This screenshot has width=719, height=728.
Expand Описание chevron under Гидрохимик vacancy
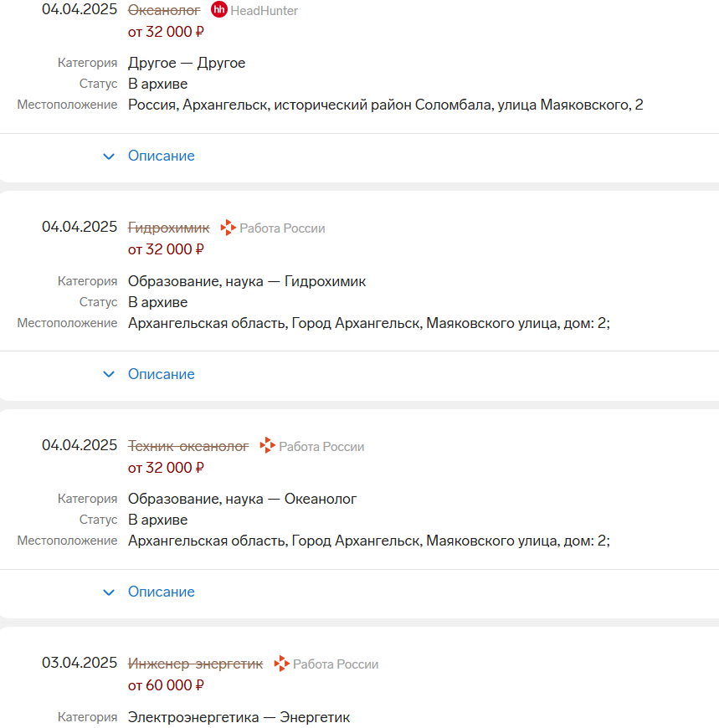coord(109,374)
